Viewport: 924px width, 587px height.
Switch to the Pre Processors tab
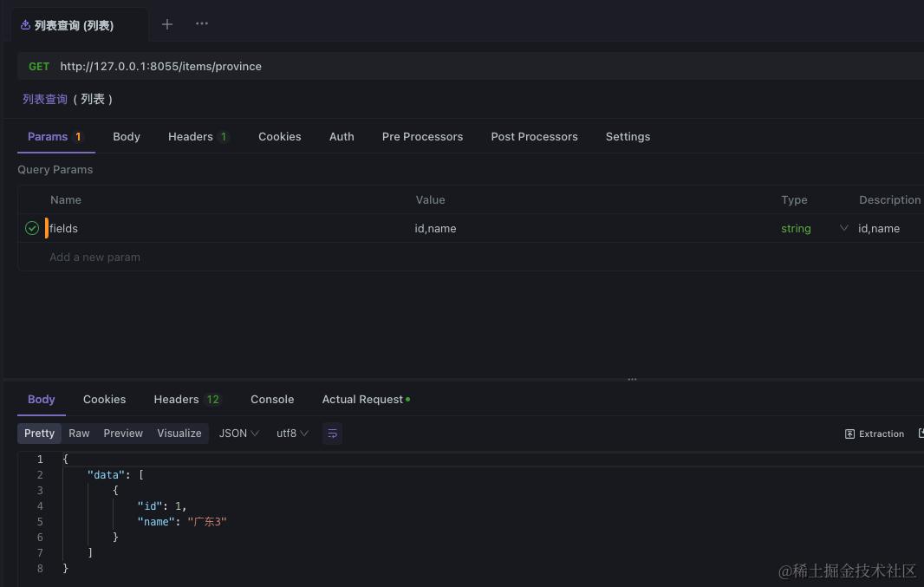pyautogui.click(x=422, y=136)
